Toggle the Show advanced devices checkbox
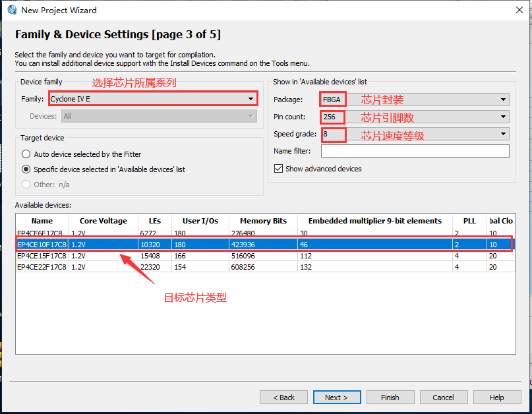This screenshot has width=532, height=414. pyautogui.click(x=279, y=169)
